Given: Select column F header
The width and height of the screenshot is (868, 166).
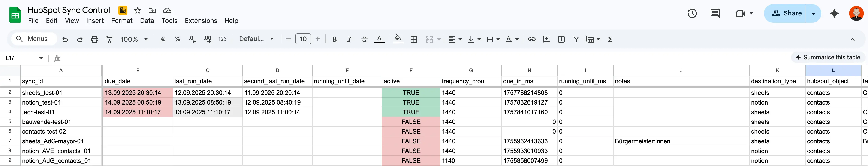Looking at the screenshot, I should [411, 71].
